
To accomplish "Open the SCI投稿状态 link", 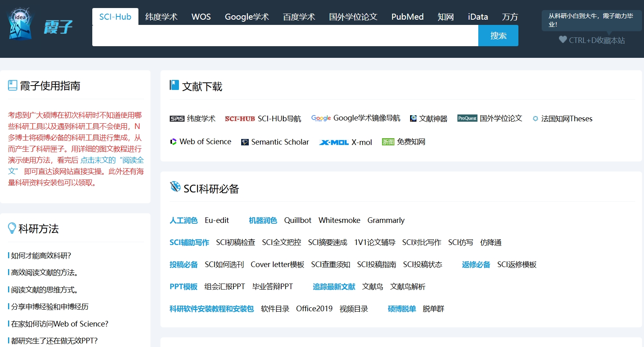I will [423, 264].
